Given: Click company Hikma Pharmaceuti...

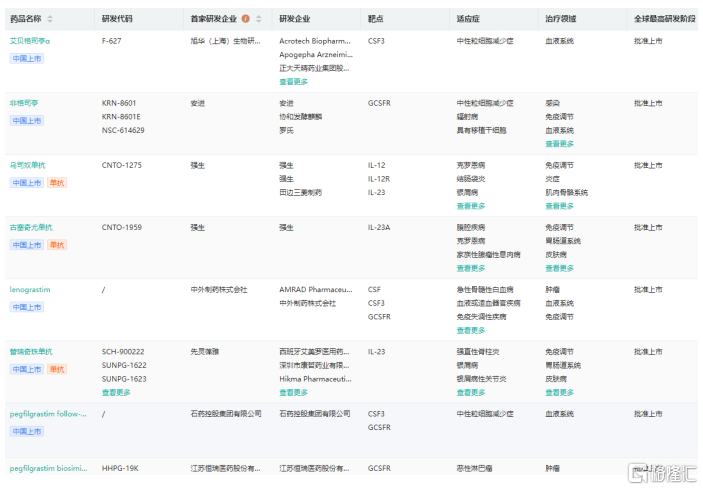Looking at the screenshot, I should coord(315,379).
